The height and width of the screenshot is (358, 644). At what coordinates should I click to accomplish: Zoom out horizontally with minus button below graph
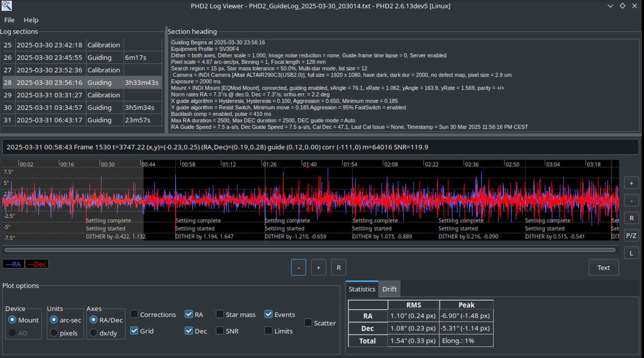tap(298, 268)
